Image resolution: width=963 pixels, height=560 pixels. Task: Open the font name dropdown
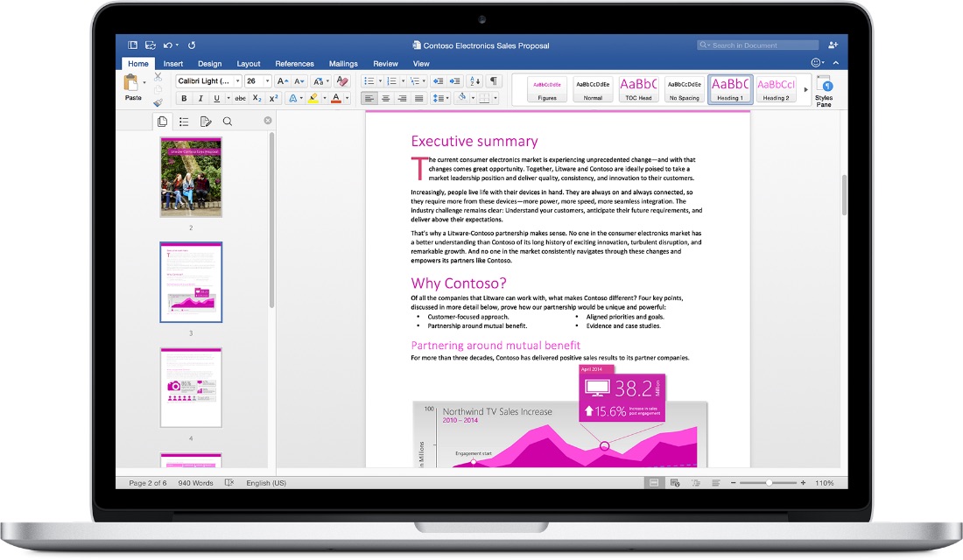[x=237, y=80]
